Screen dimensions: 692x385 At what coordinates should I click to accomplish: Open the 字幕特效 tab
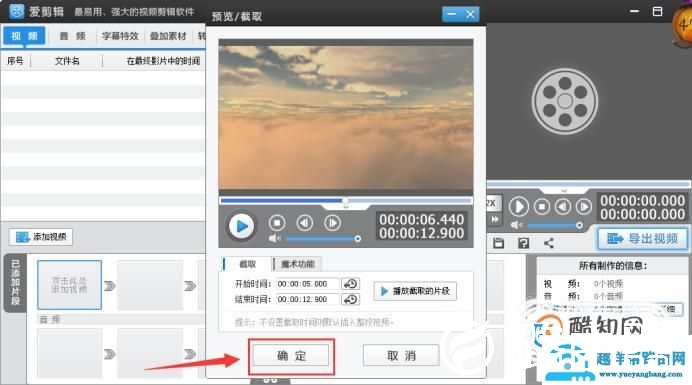[x=120, y=36]
